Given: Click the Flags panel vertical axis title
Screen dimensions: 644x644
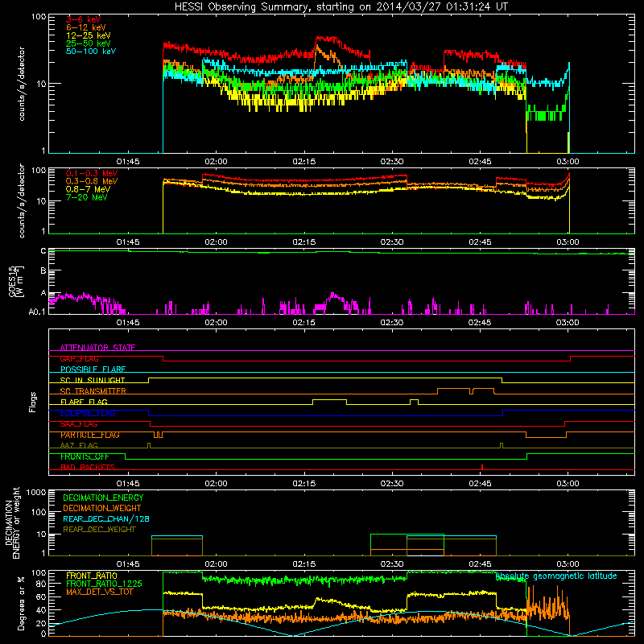Looking at the screenshot, I should [x=33, y=402].
